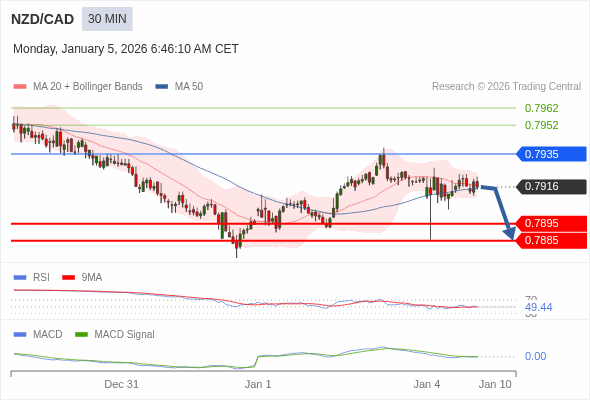
Task: Click the black 0.7916 current price tag
Action: (552, 186)
